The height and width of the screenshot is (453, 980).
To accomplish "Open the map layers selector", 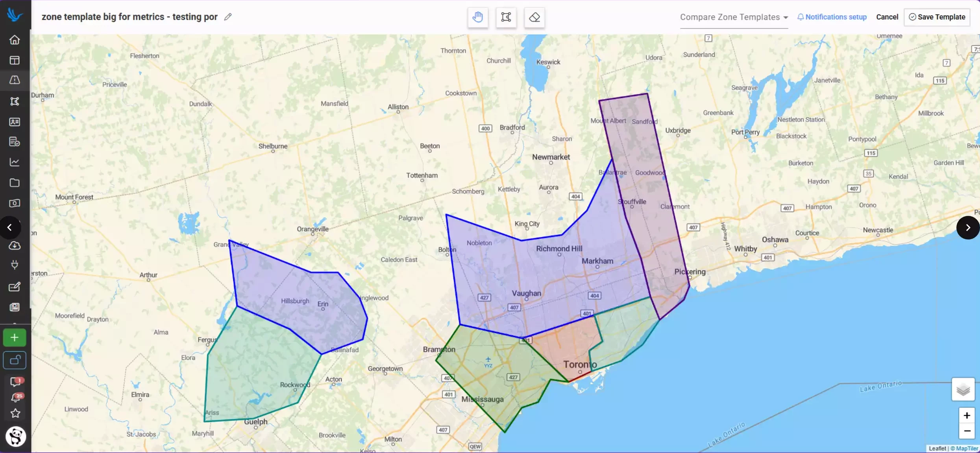I will pyautogui.click(x=963, y=389).
